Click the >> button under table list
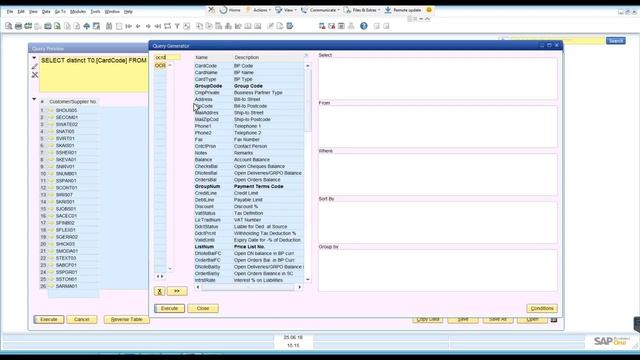 pos(177,291)
